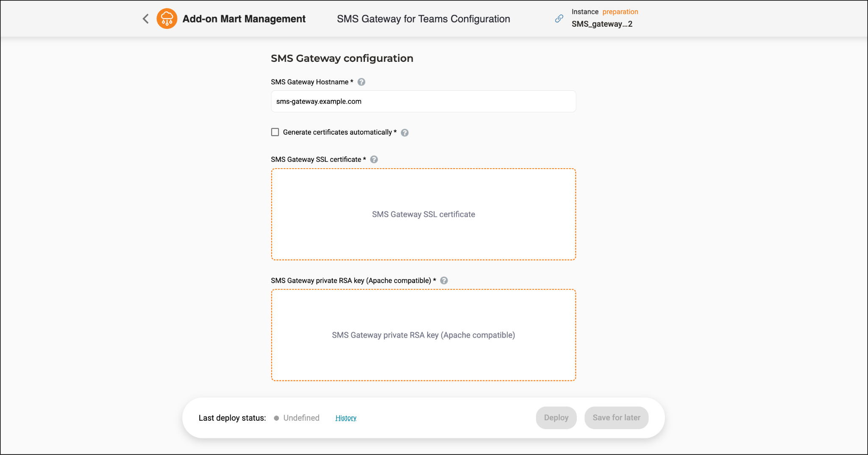Click the Undefined deploy status text

click(301, 418)
